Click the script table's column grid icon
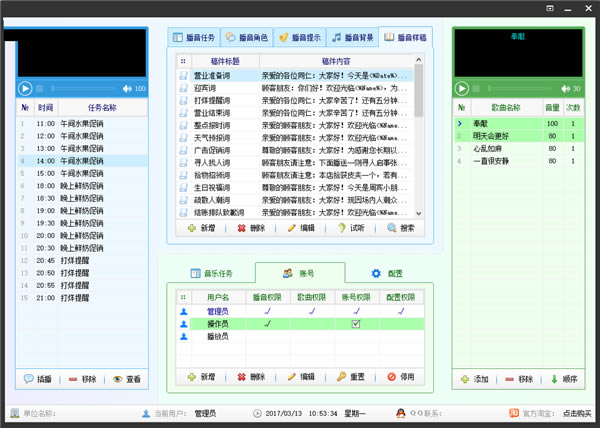600x428 pixels. (x=183, y=61)
